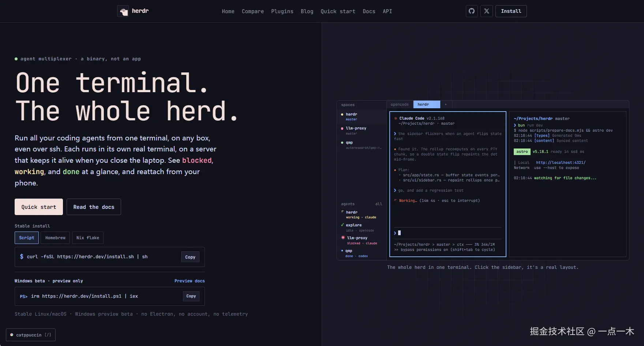The image size is (644, 346).
Task: Open the Docs nav link
Action: coord(369,11)
